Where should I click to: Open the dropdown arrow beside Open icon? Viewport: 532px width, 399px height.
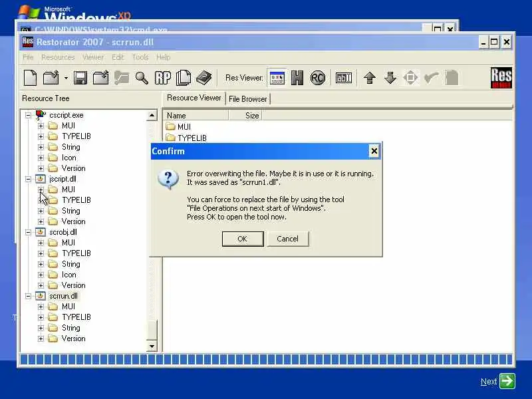pos(66,78)
